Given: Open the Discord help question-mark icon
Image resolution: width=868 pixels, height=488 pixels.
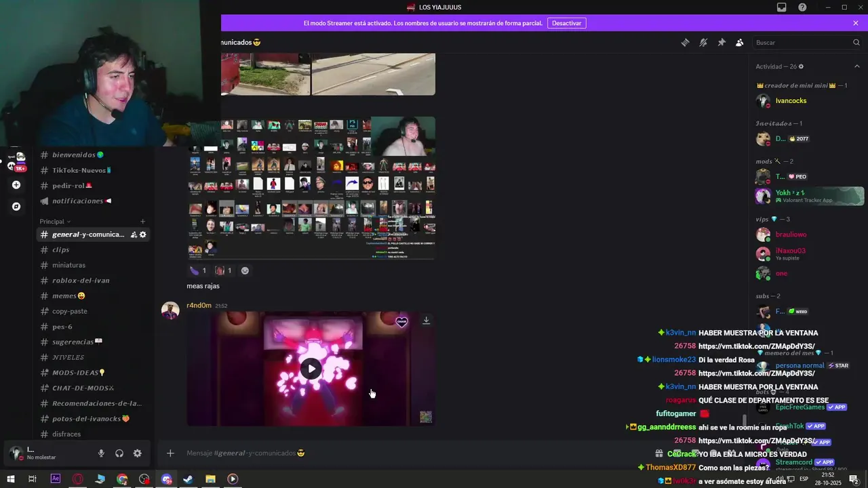Looking at the screenshot, I should coord(802,7).
